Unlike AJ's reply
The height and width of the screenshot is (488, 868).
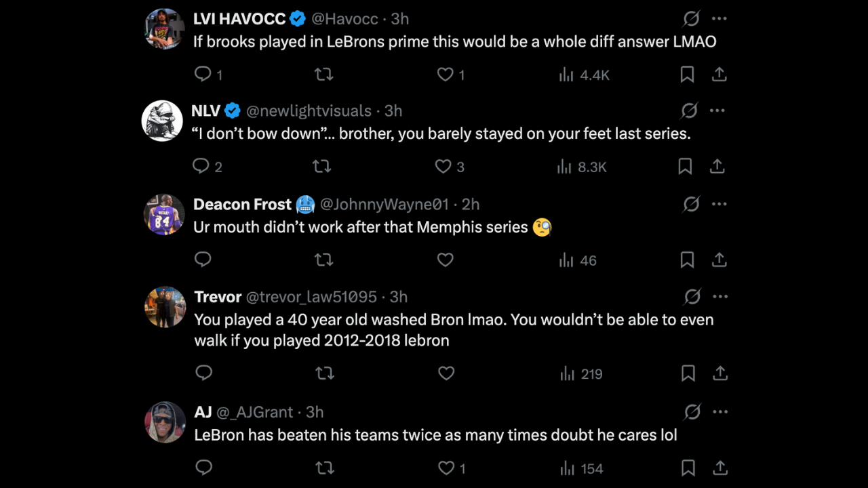click(x=446, y=468)
